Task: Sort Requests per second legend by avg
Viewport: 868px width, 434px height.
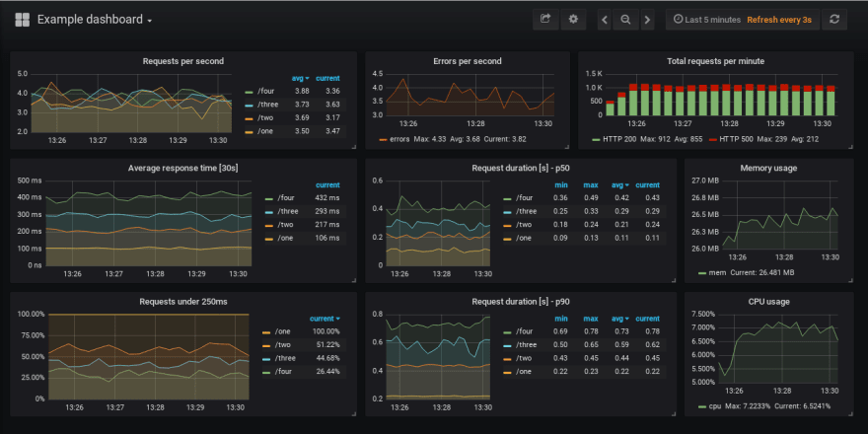Action: click(x=301, y=78)
